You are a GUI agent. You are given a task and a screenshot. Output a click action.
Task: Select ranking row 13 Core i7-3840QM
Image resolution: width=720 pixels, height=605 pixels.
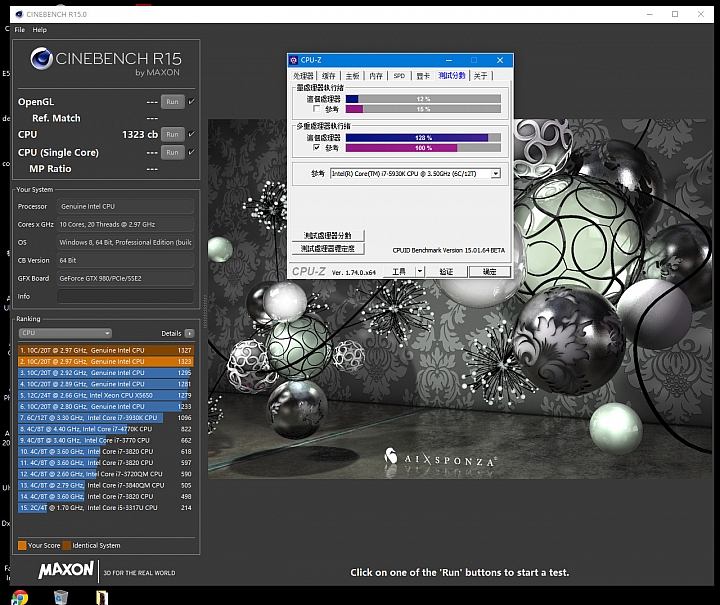106,485
